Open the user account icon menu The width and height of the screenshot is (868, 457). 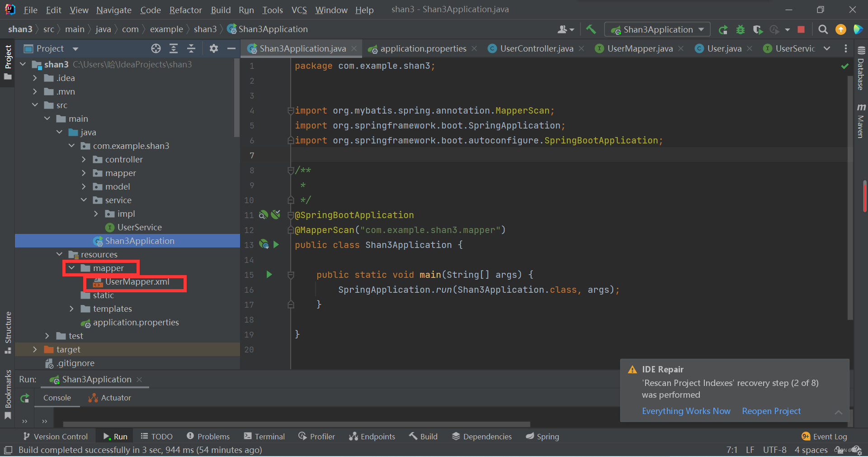[x=566, y=29]
